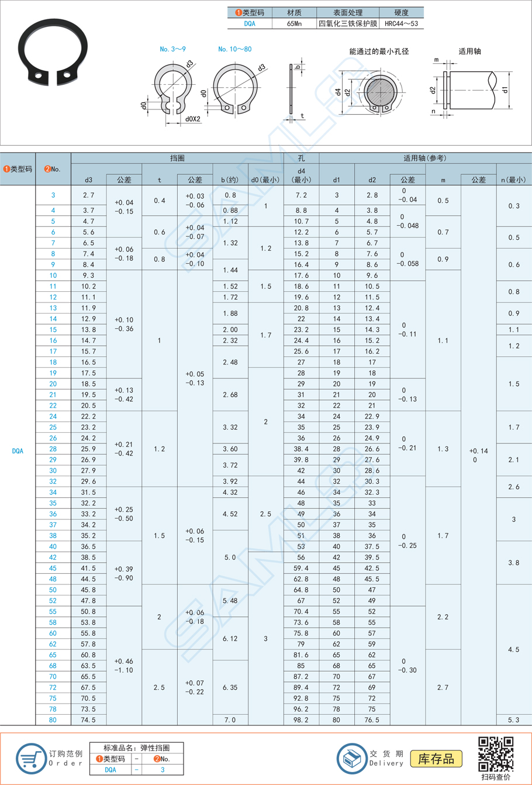Click the 挡圈 column group header
532x785 pixels.
[177, 158]
